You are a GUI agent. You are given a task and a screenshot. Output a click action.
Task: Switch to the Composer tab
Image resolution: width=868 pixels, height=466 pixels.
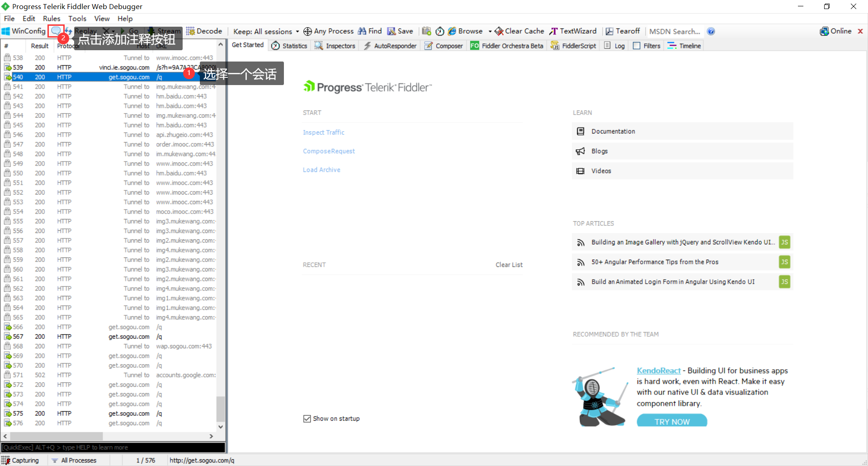(444, 46)
